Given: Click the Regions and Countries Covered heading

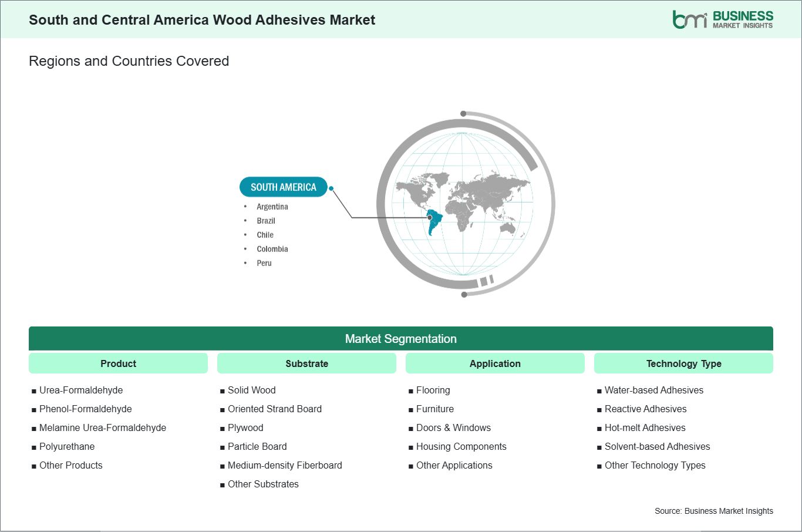Looking at the screenshot, I should (x=129, y=61).
